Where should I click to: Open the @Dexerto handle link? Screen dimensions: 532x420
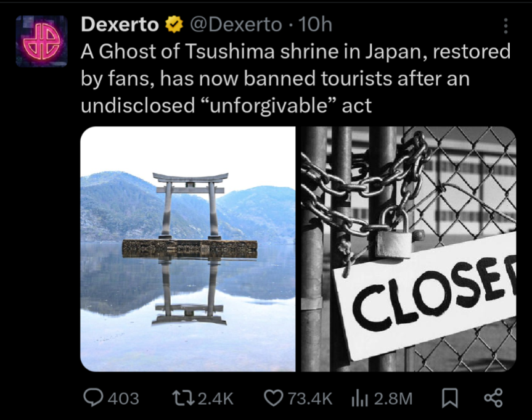point(236,25)
